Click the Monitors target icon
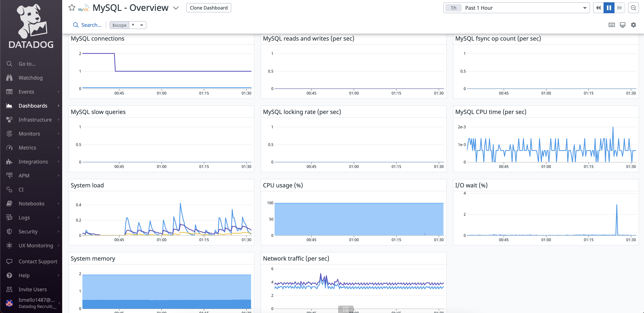The height and width of the screenshot is (313, 644). 9,134
